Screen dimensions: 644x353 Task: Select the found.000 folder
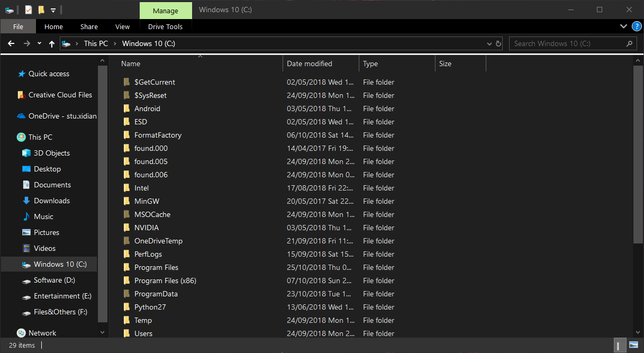click(x=151, y=148)
